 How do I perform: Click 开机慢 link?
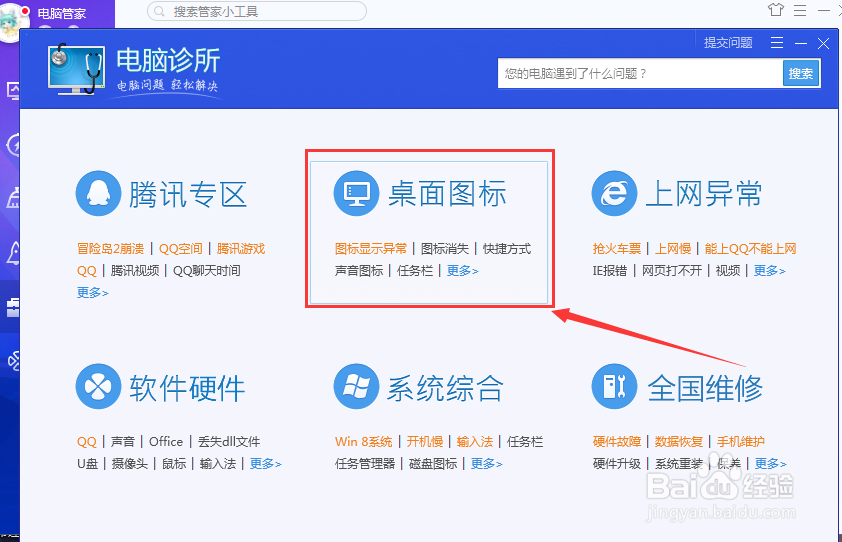(424, 442)
